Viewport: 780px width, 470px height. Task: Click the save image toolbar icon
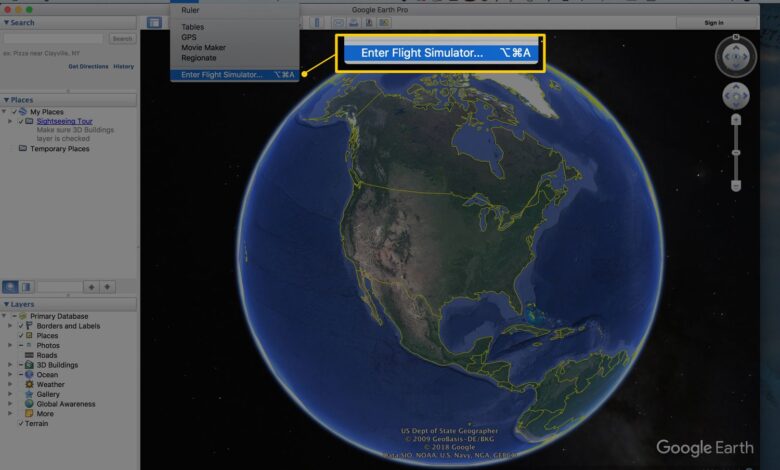(369, 22)
